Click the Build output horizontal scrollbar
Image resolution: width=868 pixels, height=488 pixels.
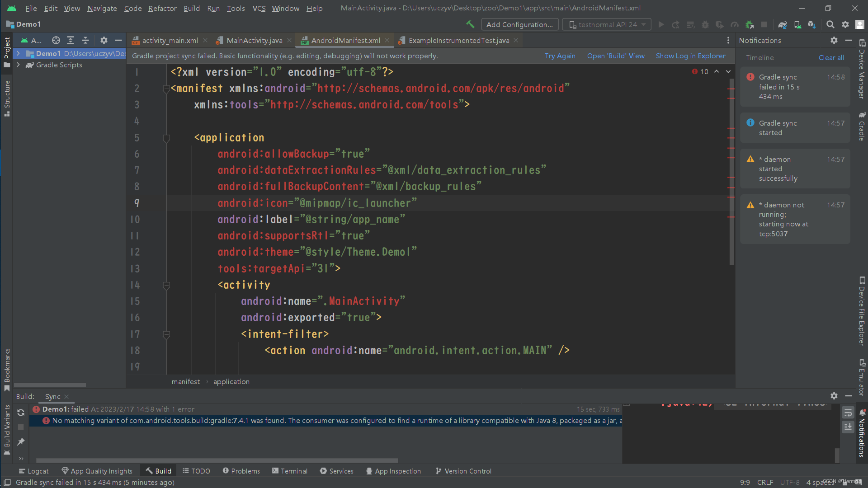pos(217,460)
